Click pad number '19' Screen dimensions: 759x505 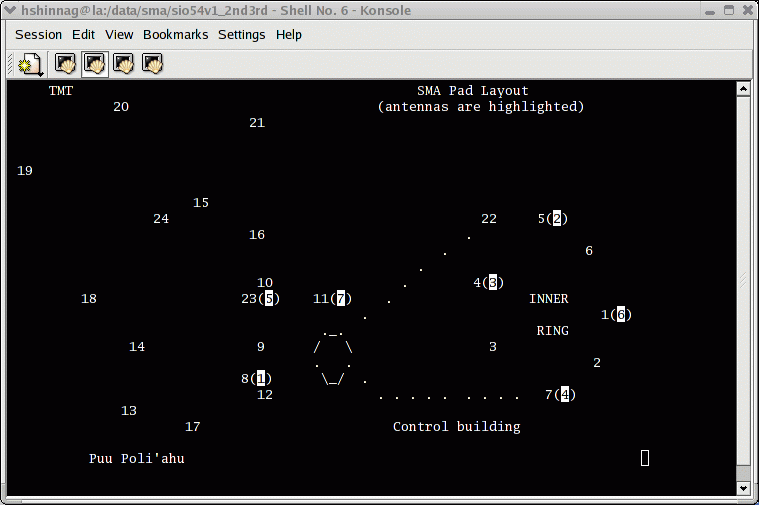pyautogui.click(x=25, y=171)
